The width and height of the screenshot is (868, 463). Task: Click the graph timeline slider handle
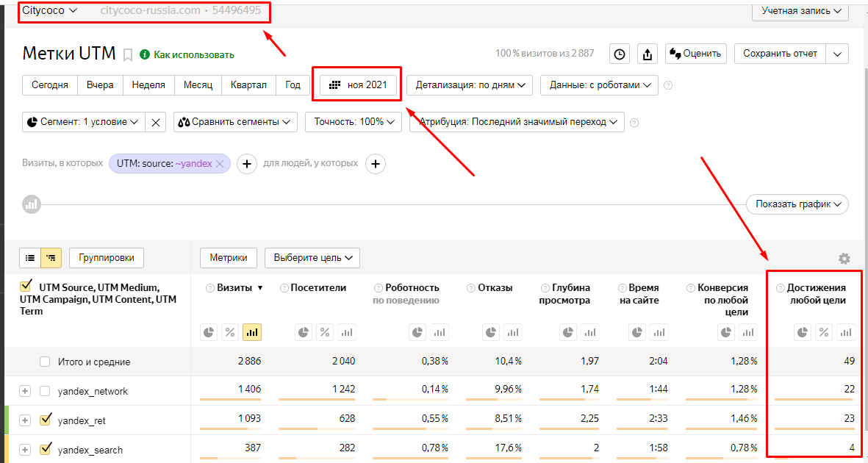click(x=32, y=204)
